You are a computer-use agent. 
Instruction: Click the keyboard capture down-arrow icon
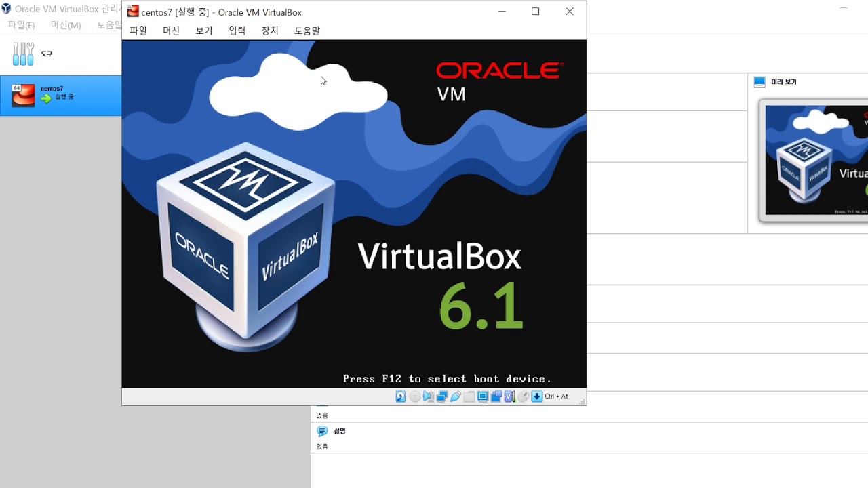click(537, 396)
